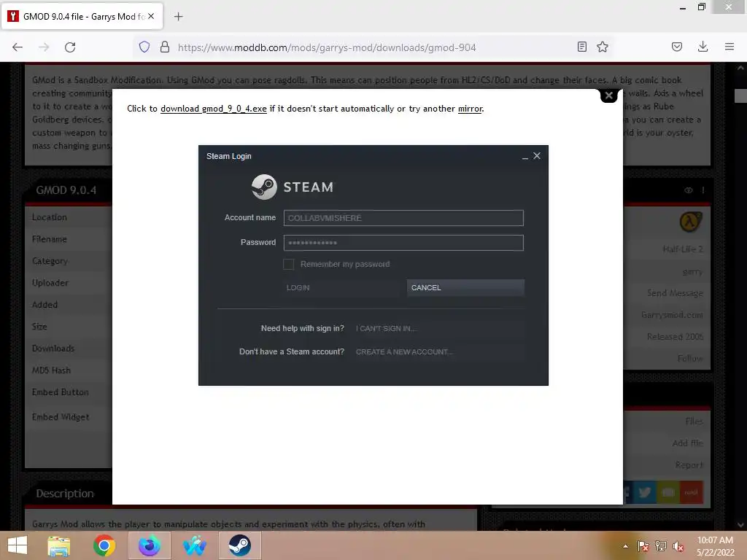This screenshot has height=560, width=747.
Task: Open garry uploader link
Action: [x=692, y=271]
